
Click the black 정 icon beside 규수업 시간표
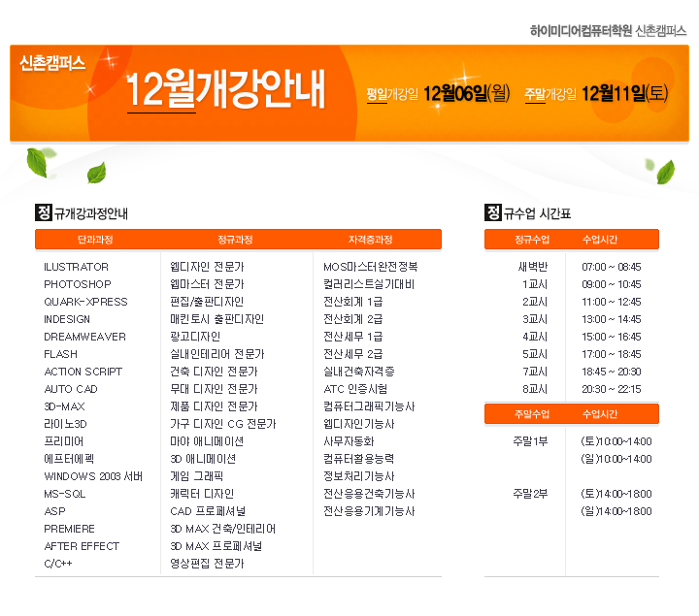pos(492,212)
